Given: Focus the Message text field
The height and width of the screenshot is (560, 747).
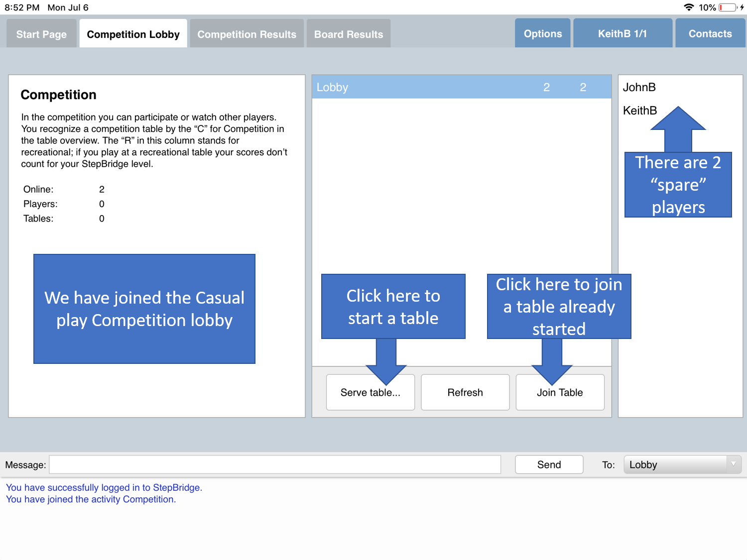Looking at the screenshot, I should tap(275, 464).
